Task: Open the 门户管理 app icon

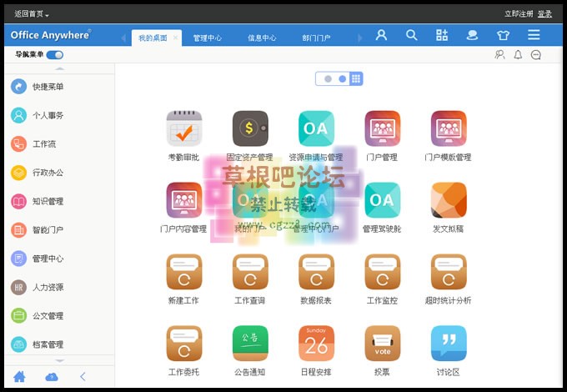Action: pyautogui.click(x=382, y=128)
